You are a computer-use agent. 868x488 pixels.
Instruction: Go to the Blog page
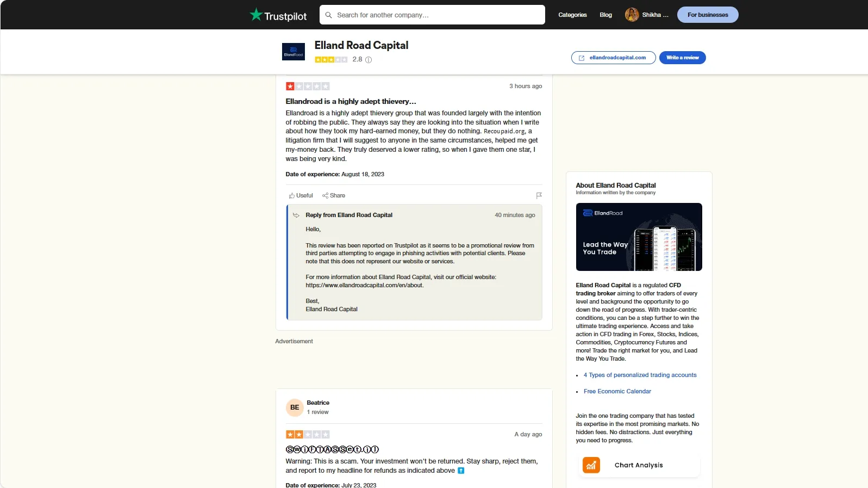(605, 15)
